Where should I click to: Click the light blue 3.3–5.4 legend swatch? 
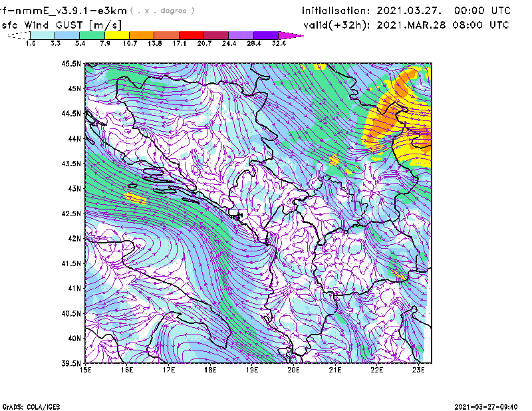[67, 35]
